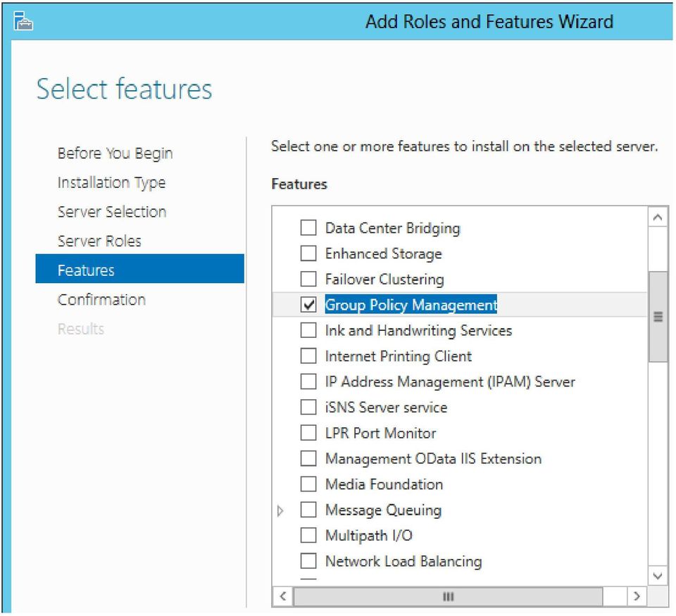The image size is (676, 616).
Task: Click the wizard server icon in title bar
Action: 23,21
